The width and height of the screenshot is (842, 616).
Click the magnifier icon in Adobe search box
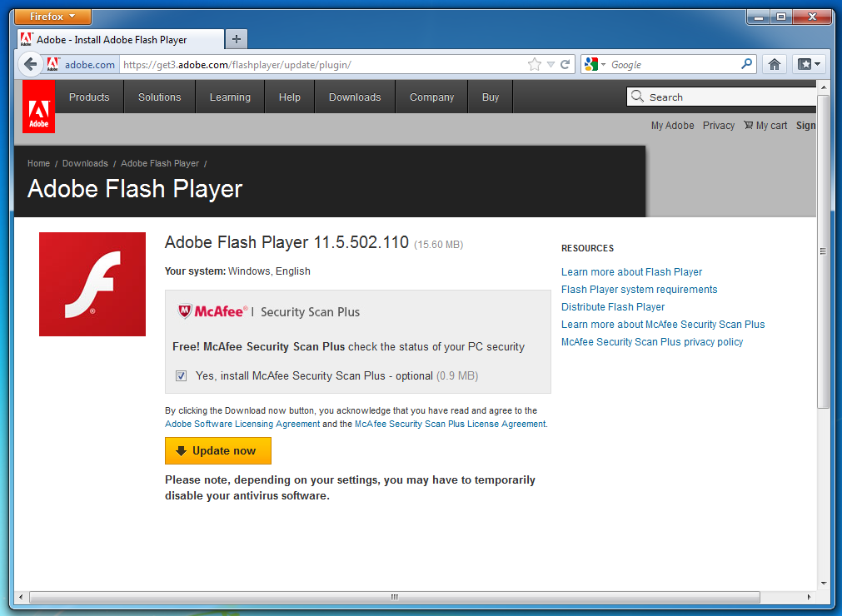pos(637,96)
